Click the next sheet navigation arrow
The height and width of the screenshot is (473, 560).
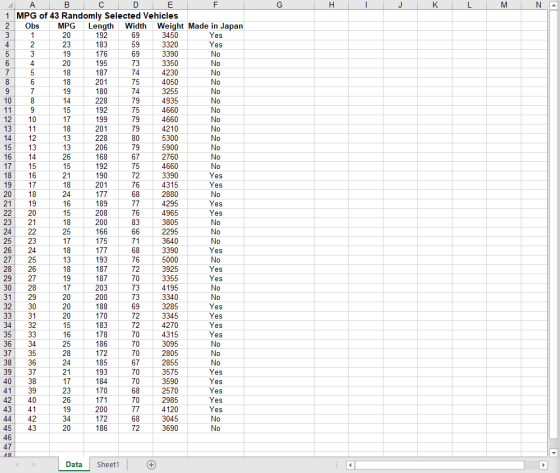tap(34, 465)
